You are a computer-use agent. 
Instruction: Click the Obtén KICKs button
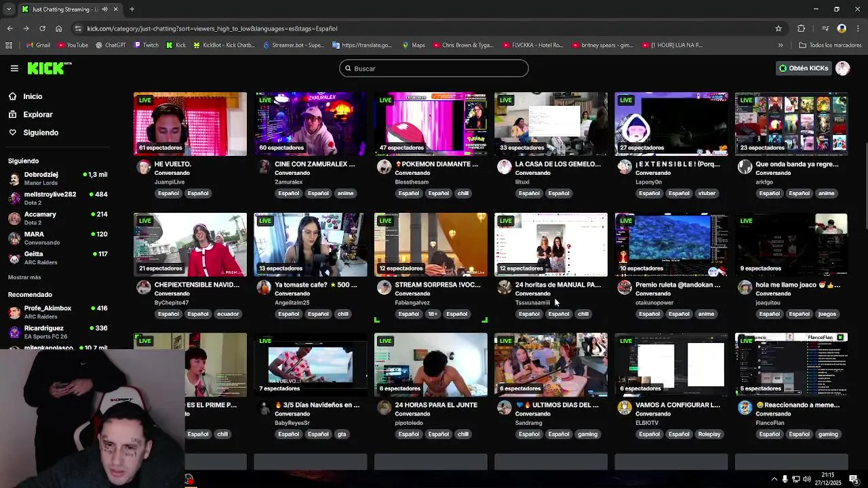pyautogui.click(x=804, y=68)
